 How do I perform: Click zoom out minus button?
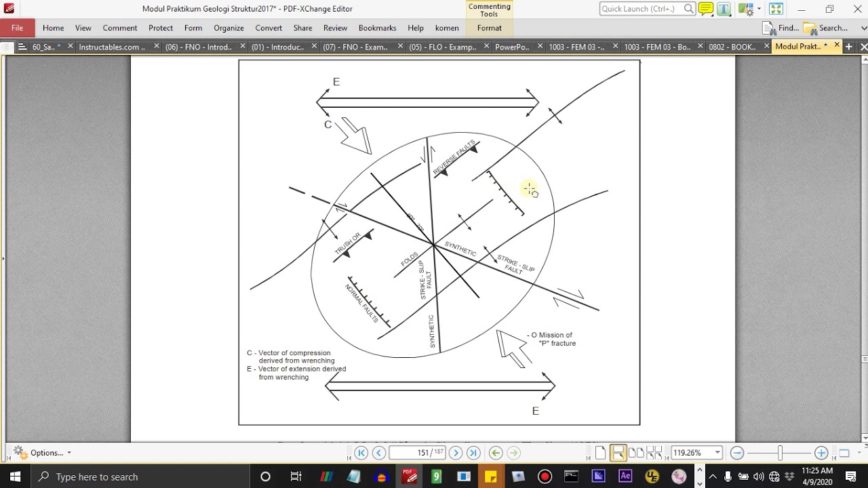(x=737, y=453)
